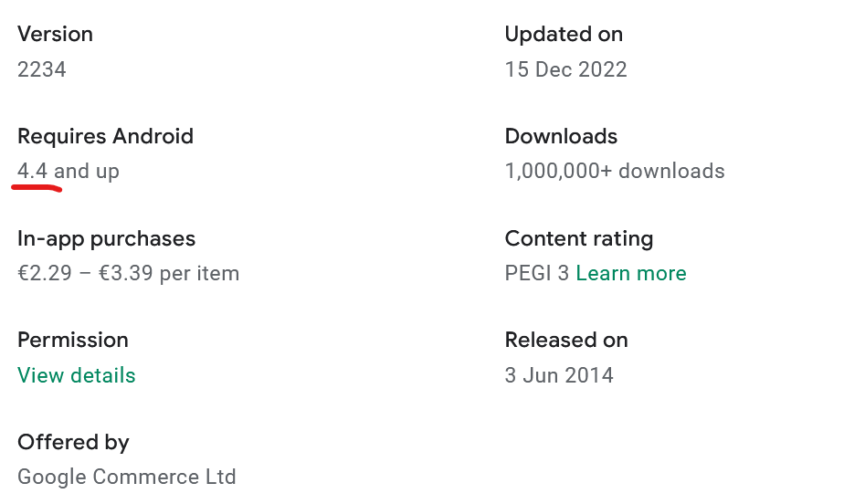
Task: Click the date 15 Dec 2022
Action: (565, 69)
